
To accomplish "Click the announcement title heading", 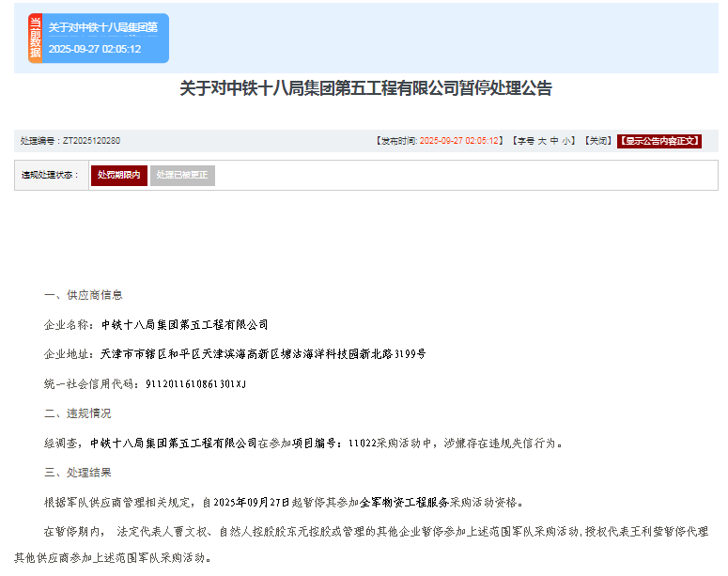I will [x=365, y=88].
